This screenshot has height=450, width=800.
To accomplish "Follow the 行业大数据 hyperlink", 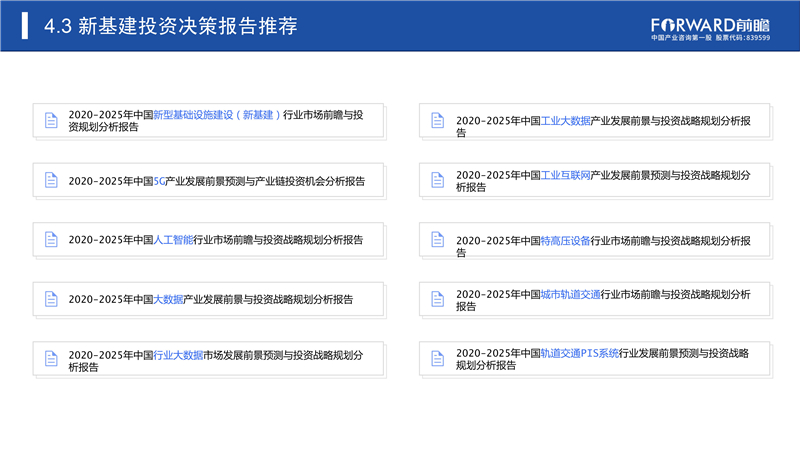I will [179, 355].
